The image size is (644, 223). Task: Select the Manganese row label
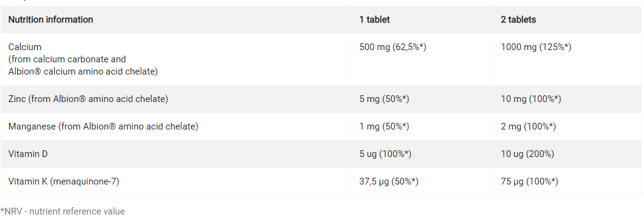click(103, 126)
